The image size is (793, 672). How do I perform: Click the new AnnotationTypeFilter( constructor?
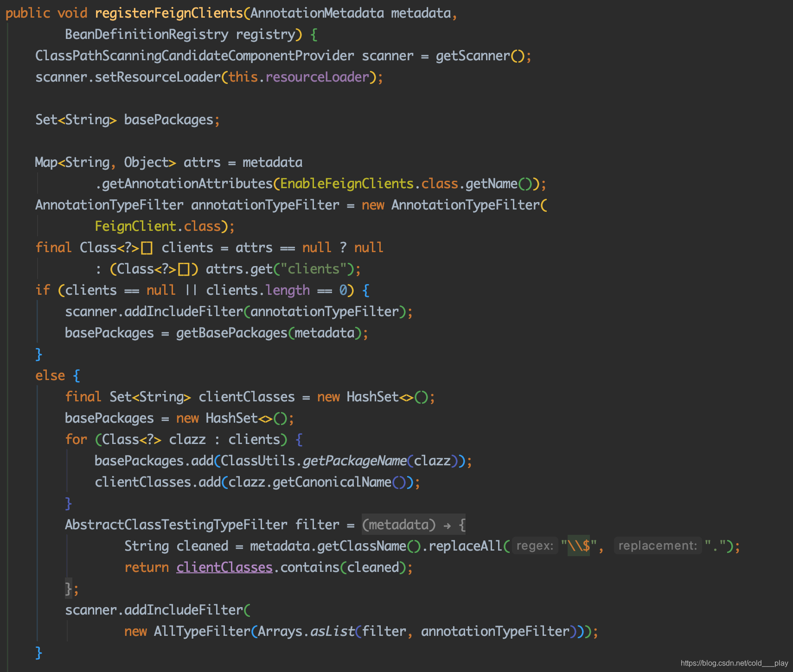pos(454,205)
